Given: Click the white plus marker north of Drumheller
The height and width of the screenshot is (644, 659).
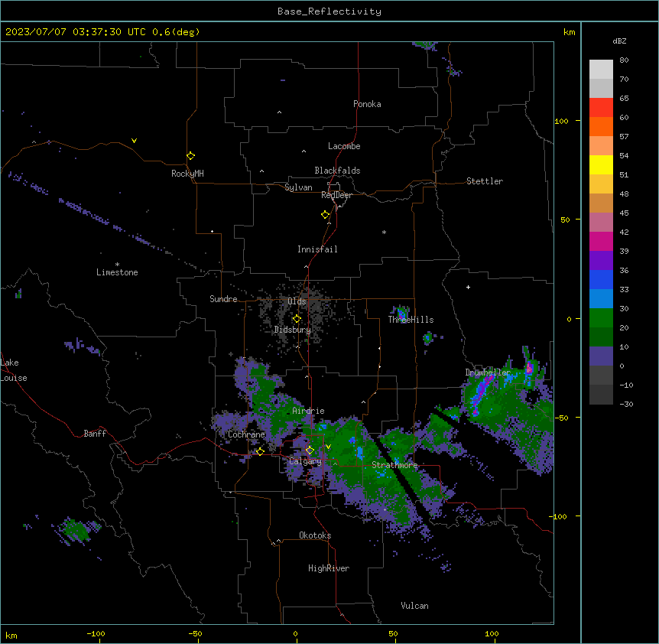Looking at the screenshot, I should point(468,287).
